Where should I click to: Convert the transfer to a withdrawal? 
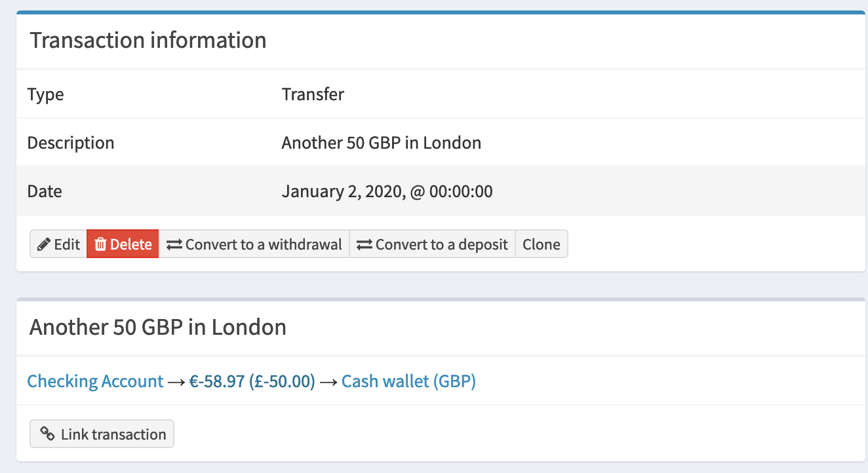[x=254, y=244]
